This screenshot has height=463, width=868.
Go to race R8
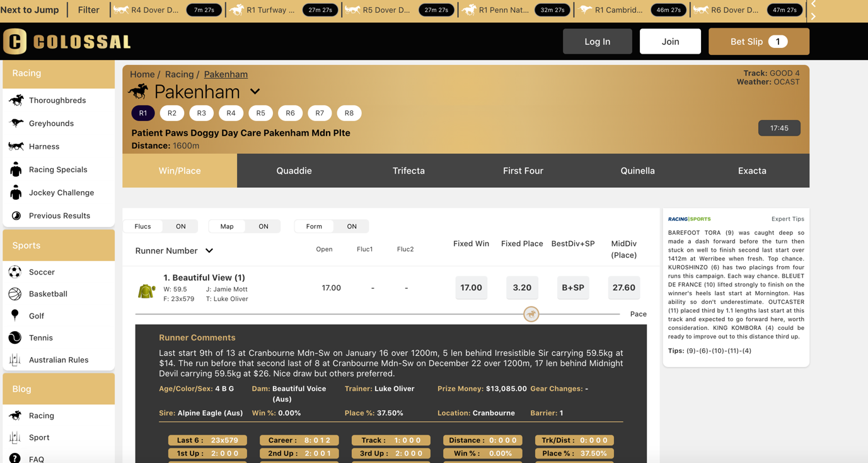pyautogui.click(x=349, y=113)
